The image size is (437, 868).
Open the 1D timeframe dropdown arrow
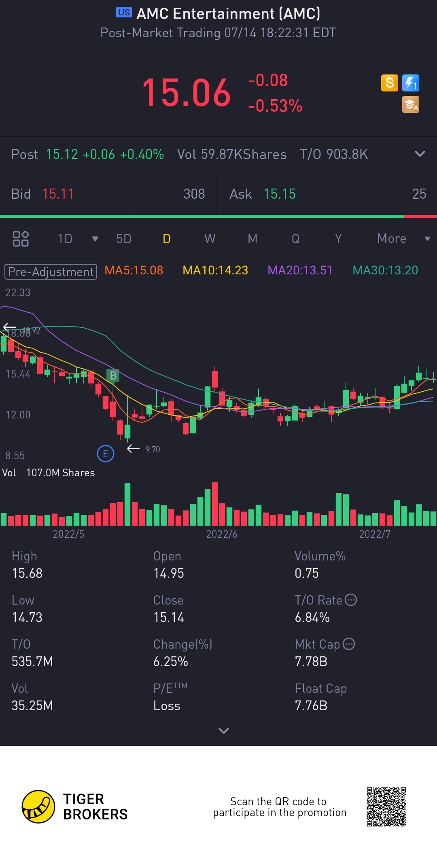[95, 239]
